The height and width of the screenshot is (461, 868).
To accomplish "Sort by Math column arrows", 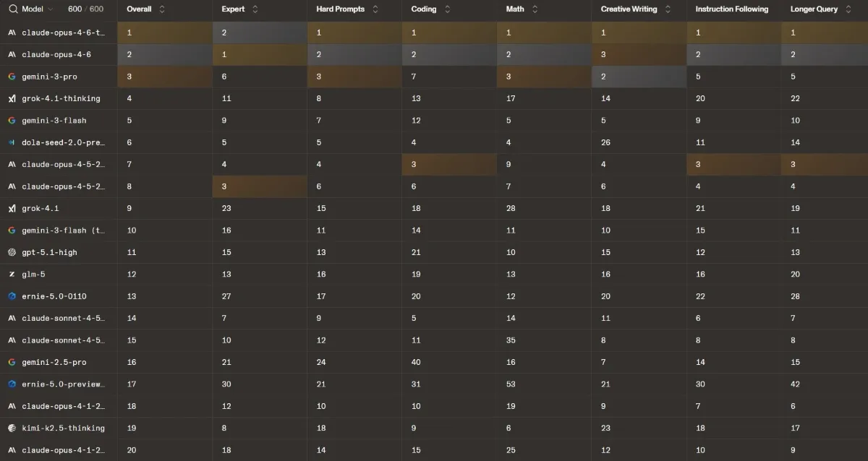I will (535, 9).
